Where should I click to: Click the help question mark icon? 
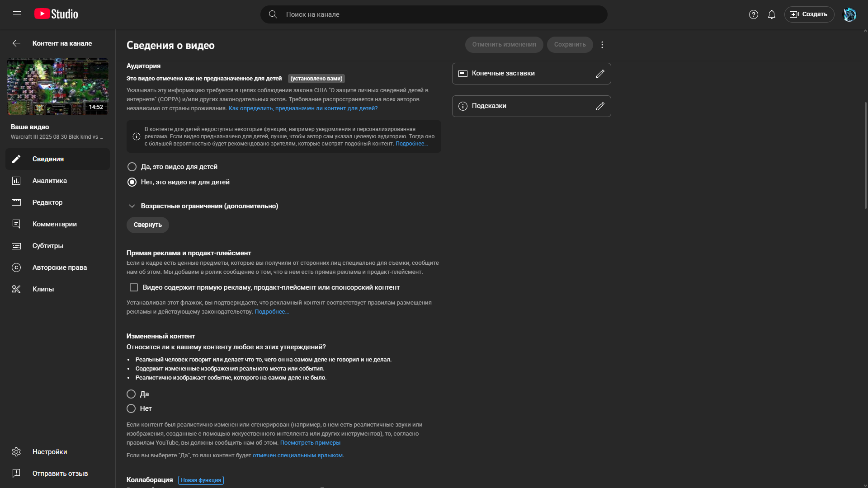pos(753,14)
